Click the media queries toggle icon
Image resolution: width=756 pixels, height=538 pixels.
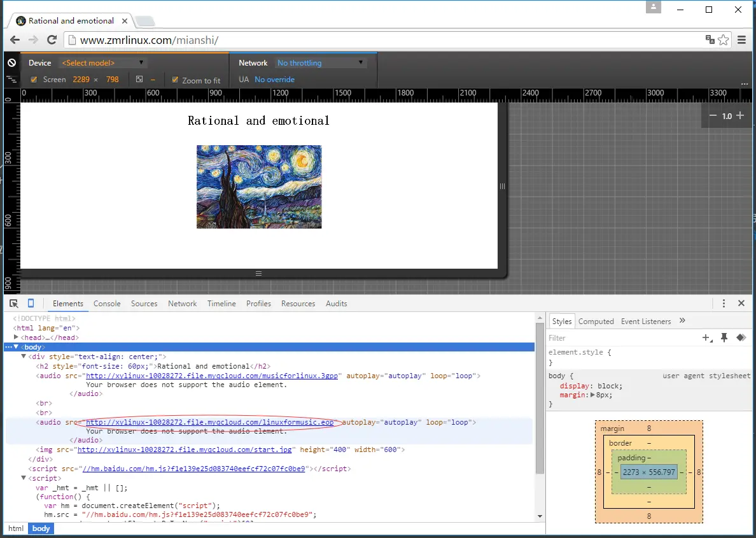[x=11, y=79]
